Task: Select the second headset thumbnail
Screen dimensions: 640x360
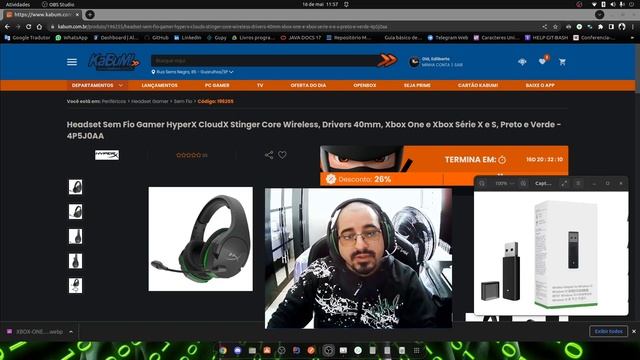Action: pyautogui.click(x=76, y=211)
